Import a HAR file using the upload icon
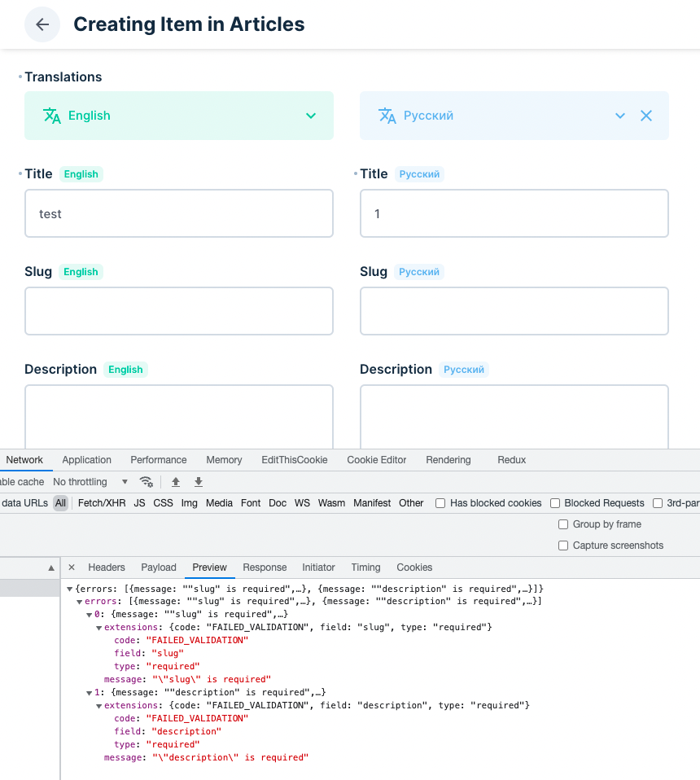 176,482
